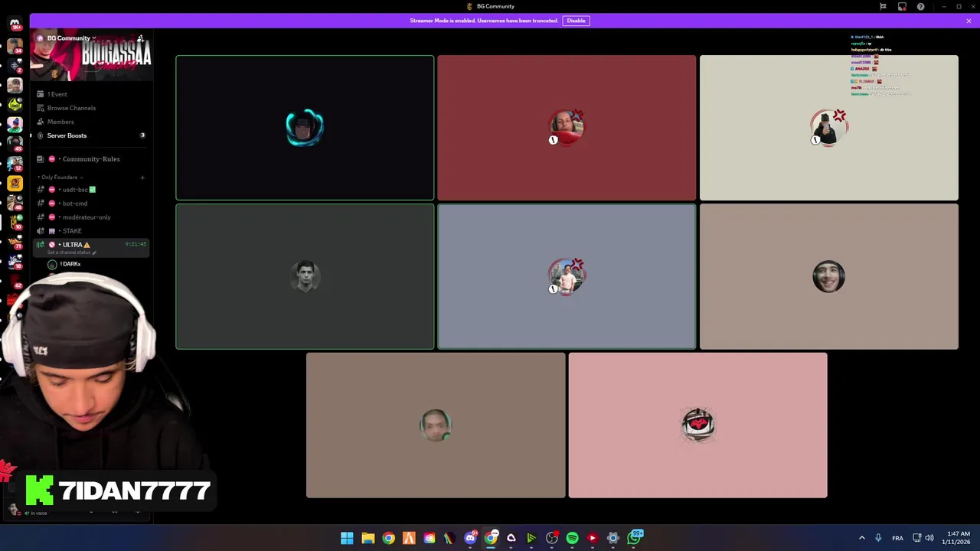Click the invite people icon on server banner

tap(140, 38)
